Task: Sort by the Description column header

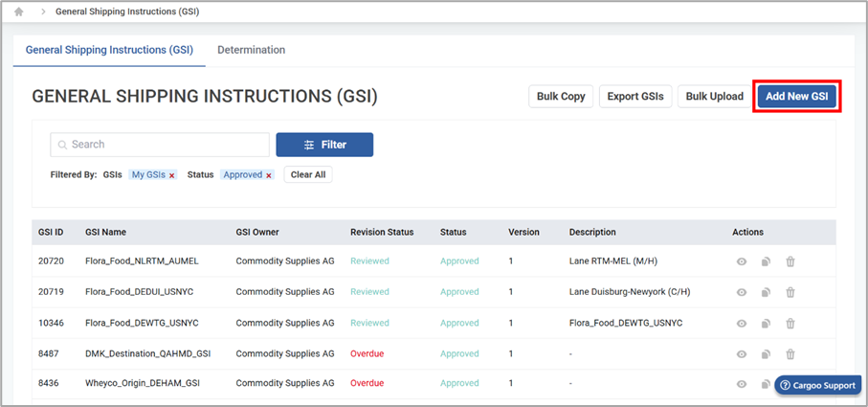Action: pyautogui.click(x=592, y=232)
